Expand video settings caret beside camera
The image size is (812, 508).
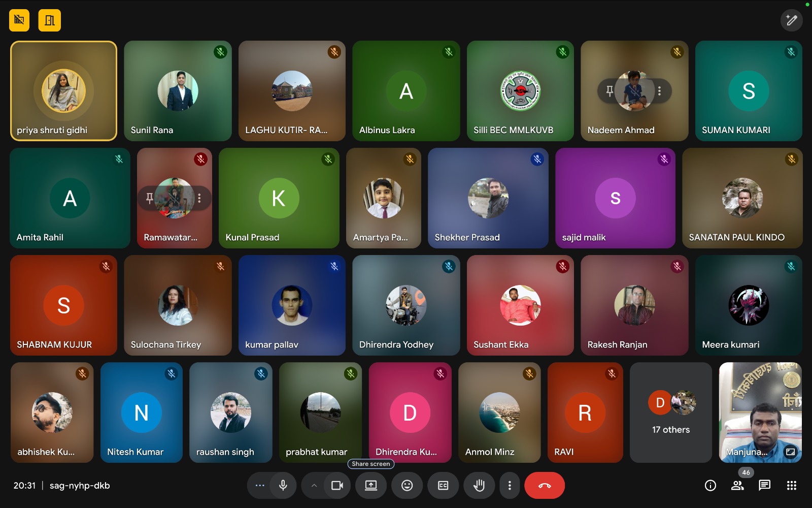314,486
